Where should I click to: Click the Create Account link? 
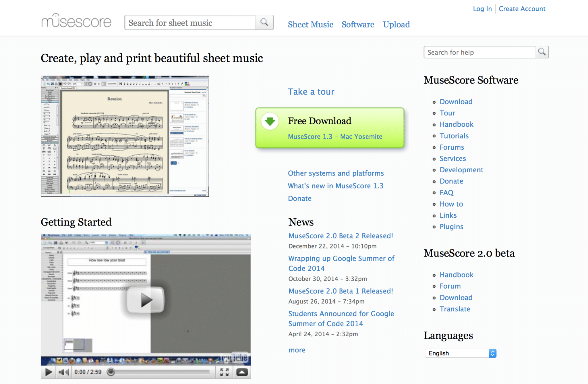522,9
